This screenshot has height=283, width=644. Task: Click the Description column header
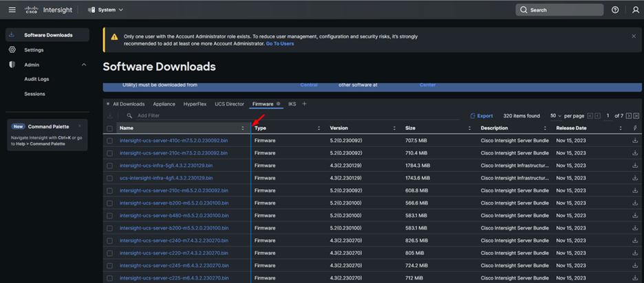click(x=494, y=128)
